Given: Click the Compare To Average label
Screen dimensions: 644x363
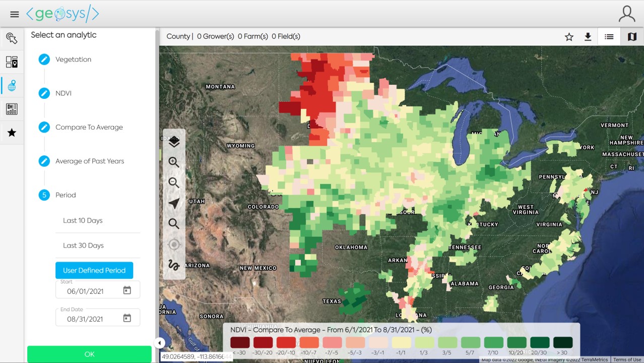Looking at the screenshot, I should pyautogui.click(x=89, y=127).
